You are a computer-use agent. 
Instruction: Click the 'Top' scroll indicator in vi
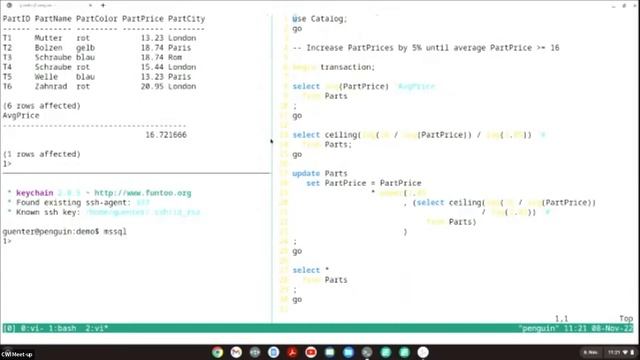point(626,318)
